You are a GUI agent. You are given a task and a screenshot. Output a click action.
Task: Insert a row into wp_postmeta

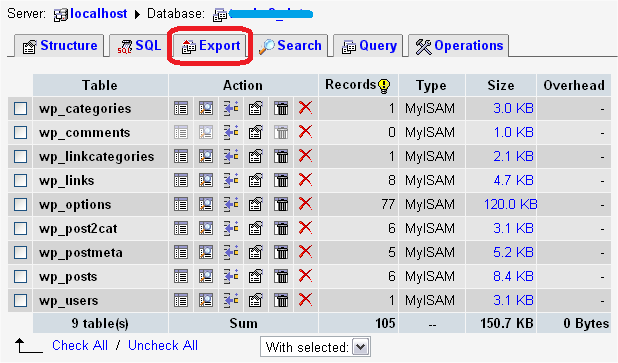(231, 252)
